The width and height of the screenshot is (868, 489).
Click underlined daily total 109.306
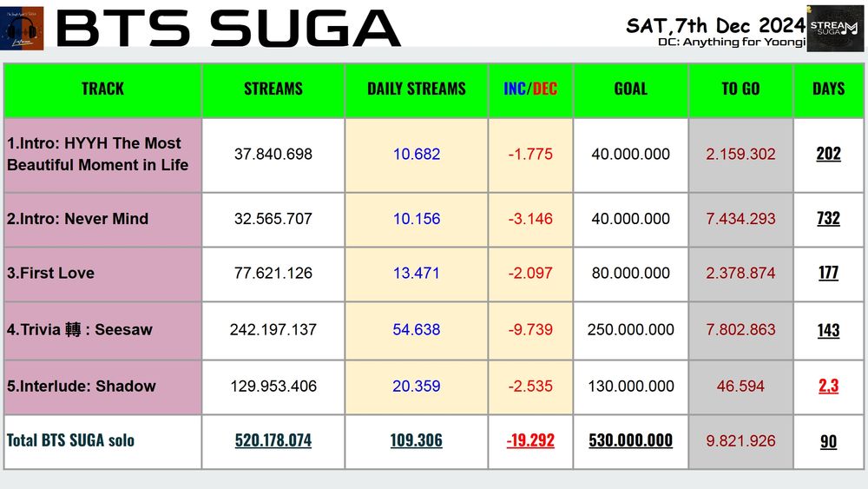(x=417, y=441)
